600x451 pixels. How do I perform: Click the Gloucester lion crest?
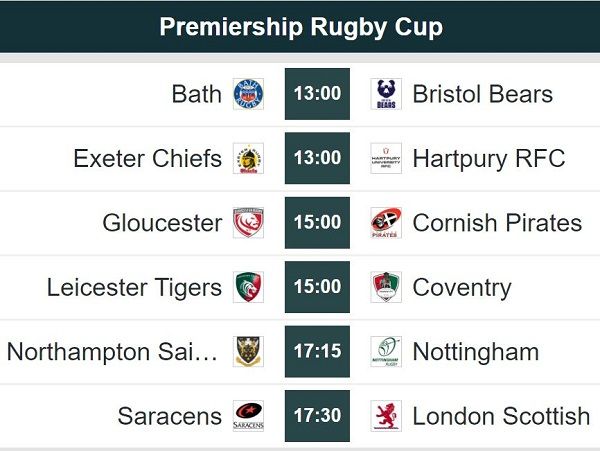[x=248, y=223]
